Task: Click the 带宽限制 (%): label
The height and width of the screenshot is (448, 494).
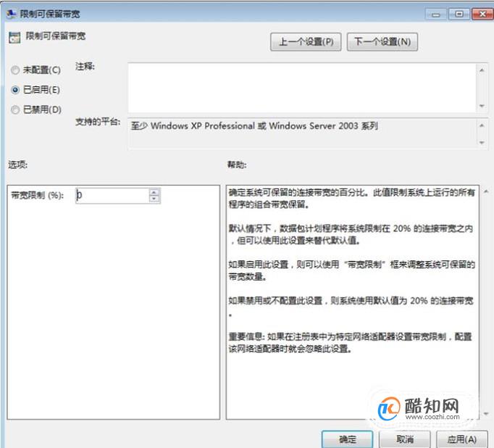Action: pyautogui.click(x=37, y=196)
